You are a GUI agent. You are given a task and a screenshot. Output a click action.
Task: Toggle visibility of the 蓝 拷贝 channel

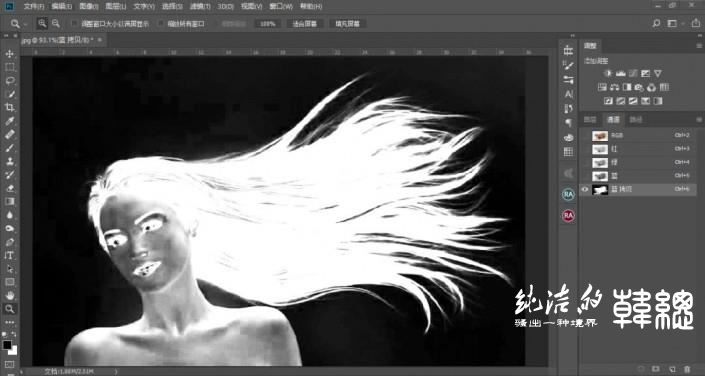pos(585,189)
